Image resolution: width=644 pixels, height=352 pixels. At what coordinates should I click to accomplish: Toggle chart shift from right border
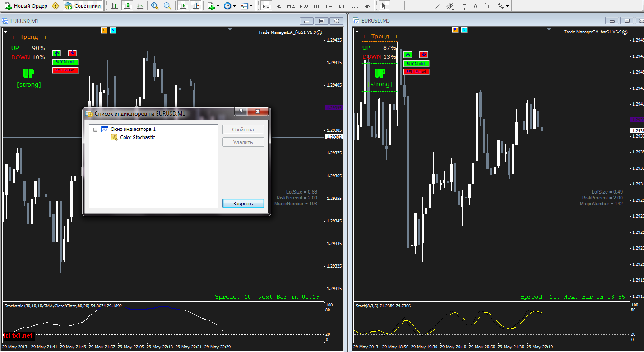195,6
